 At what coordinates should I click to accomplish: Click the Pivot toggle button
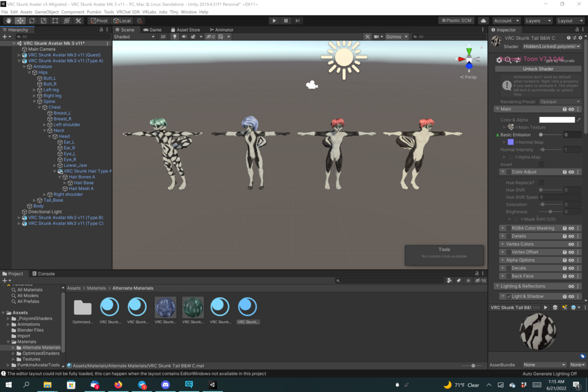click(x=99, y=20)
